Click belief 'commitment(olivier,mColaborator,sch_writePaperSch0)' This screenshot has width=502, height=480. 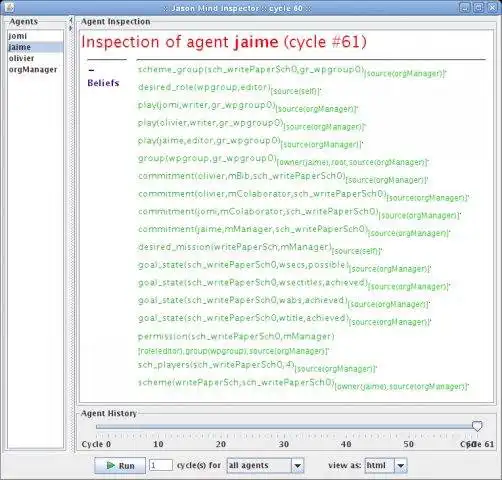pos(262,194)
